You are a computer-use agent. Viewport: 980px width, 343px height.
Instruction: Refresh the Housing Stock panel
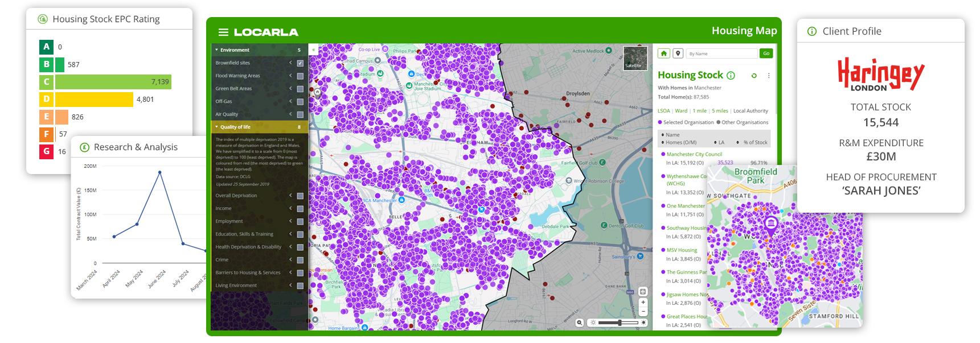click(x=754, y=76)
